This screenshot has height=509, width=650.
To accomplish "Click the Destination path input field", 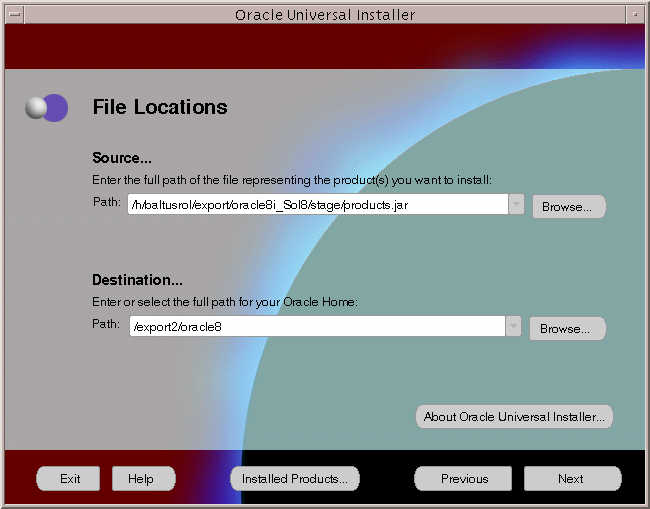I will pos(317,326).
